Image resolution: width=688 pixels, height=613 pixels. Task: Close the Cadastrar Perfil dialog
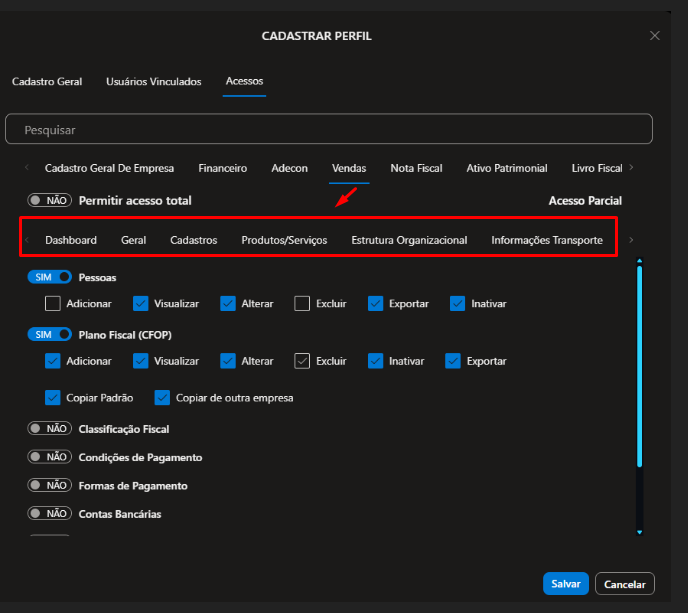(x=655, y=35)
